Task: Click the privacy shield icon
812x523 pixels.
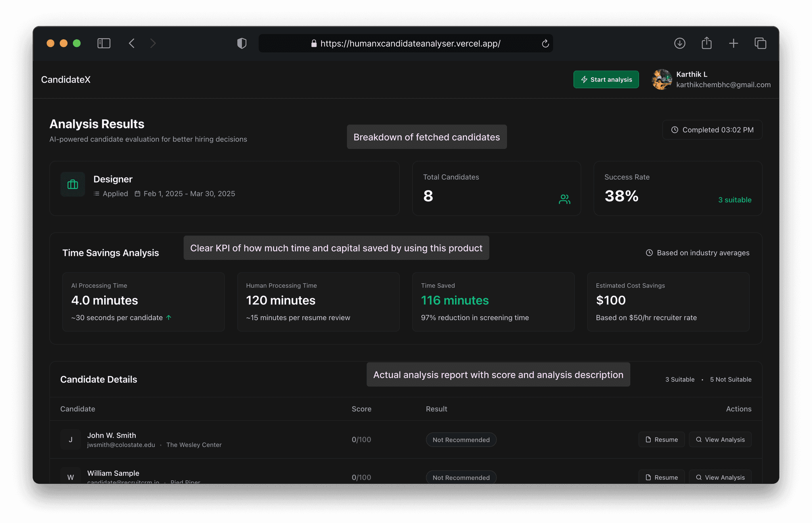Action: click(x=242, y=43)
